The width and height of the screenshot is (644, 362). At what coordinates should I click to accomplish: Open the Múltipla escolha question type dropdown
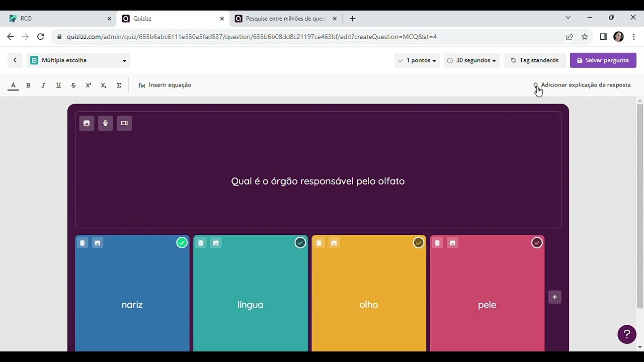78,60
